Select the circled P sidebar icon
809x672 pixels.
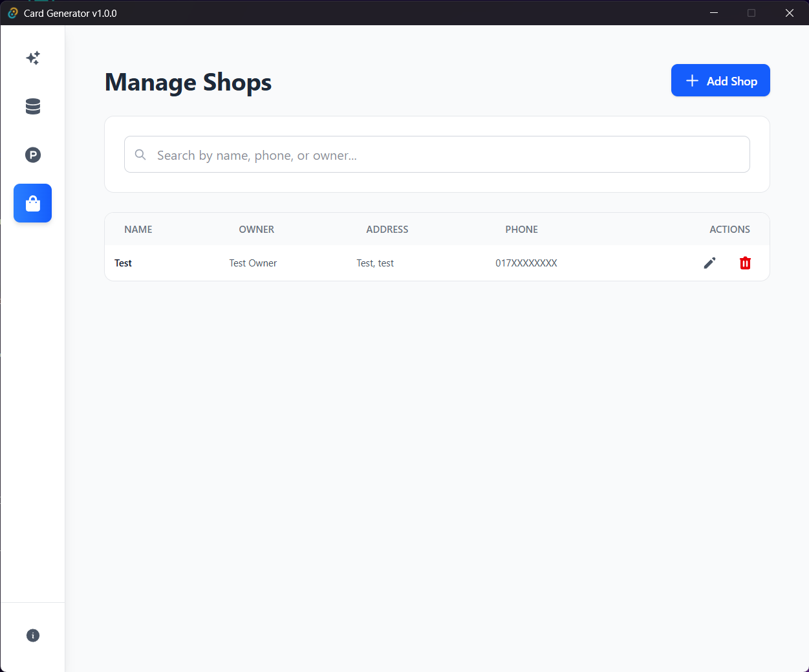point(33,155)
